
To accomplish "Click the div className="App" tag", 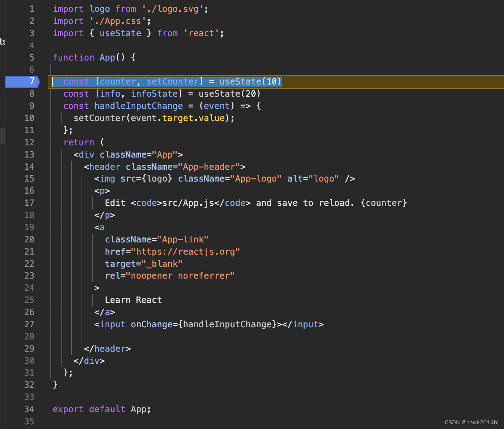I will tap(128, 155).
